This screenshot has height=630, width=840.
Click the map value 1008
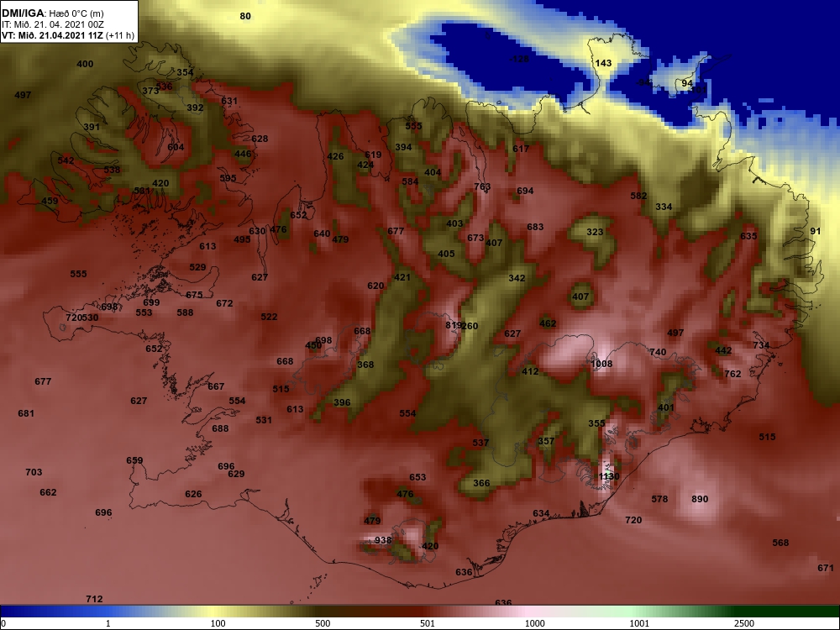601,364
